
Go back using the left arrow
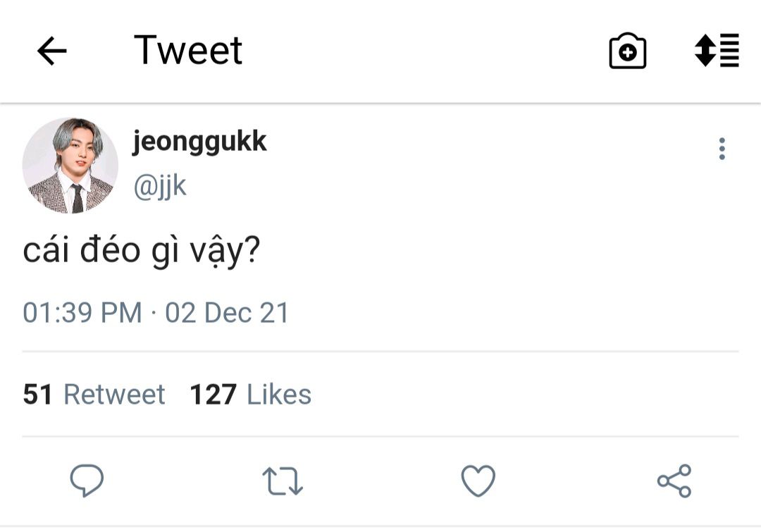51,51
